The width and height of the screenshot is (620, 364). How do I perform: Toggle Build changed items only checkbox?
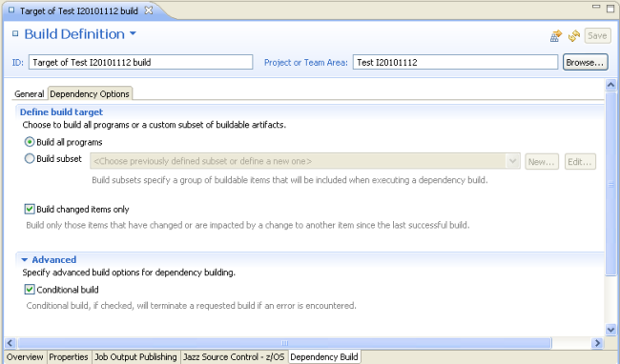click(x=30, y=209)
